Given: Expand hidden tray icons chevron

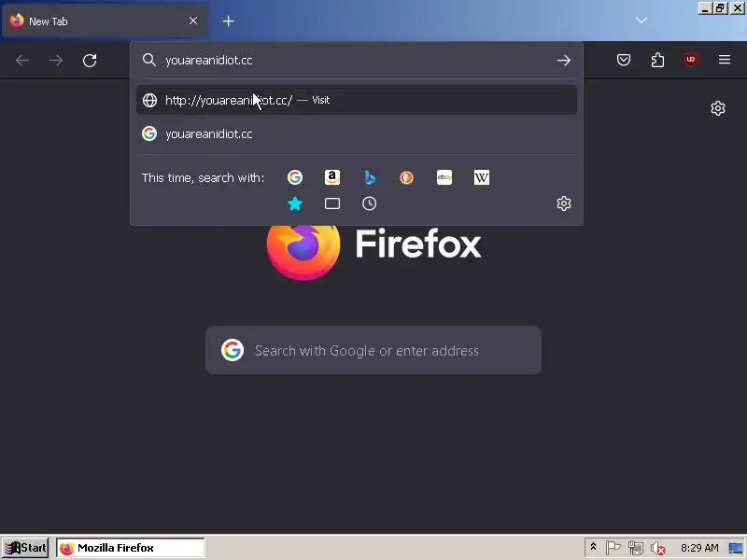Looking at the screenshot, I should coord(593,548).
